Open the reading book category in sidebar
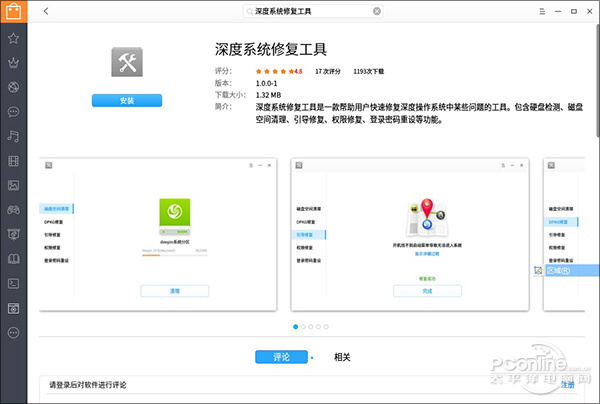This screenshot has height=404, width=600. coord(13,258)
